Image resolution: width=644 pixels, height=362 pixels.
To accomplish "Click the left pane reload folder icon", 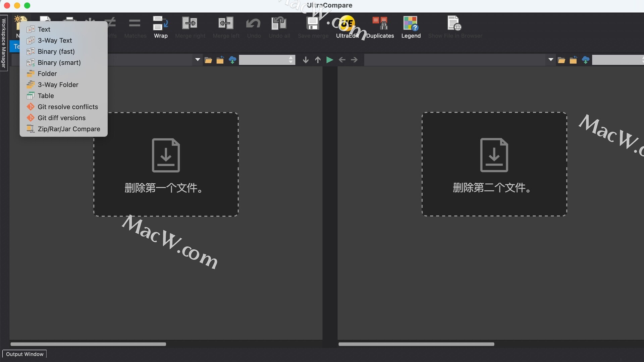I will tap(220, 60).
